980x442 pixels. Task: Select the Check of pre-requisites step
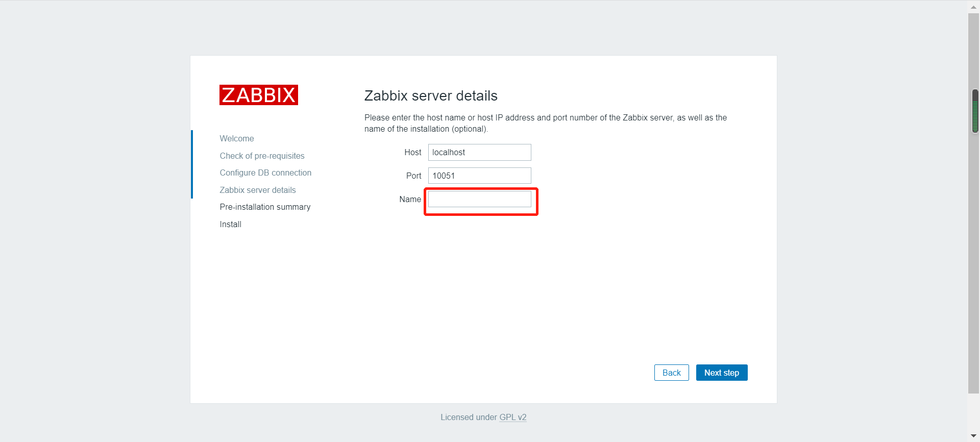[262, 156]
